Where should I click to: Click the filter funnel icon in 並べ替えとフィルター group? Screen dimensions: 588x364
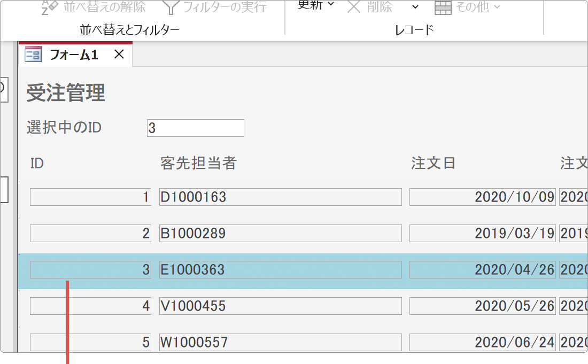click(170, 6)
